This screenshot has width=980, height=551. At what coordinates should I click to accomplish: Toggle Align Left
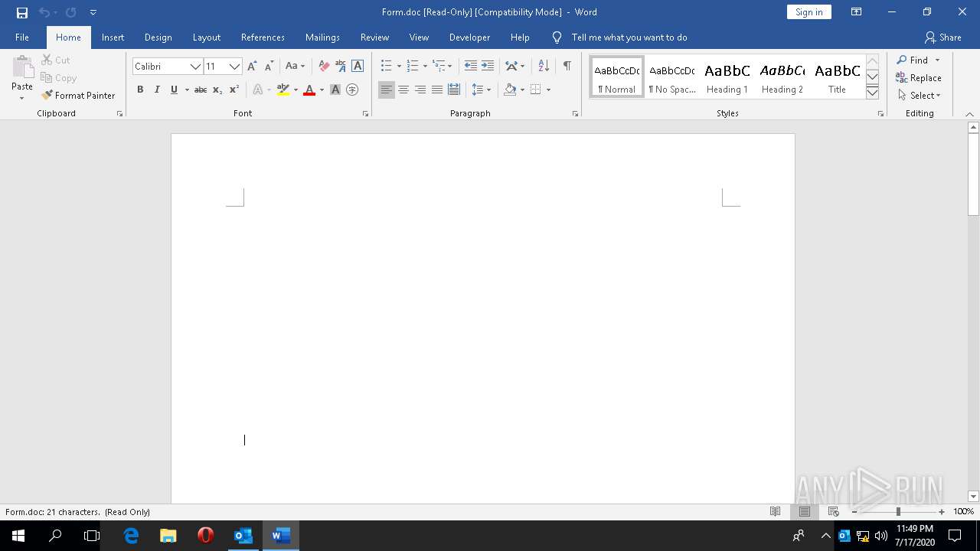387,90
